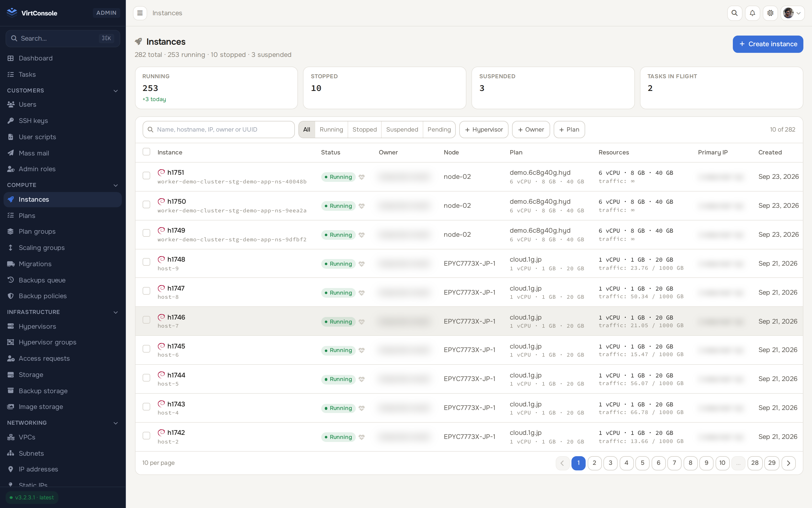The image size is (812, 508).
Task: Click the instance filter search field
Action: (x=218, y=130)
